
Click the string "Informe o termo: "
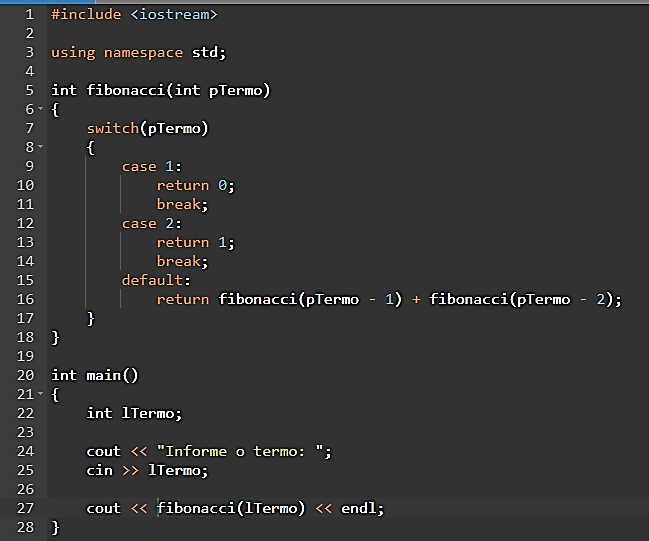click(x=240, y=451)
